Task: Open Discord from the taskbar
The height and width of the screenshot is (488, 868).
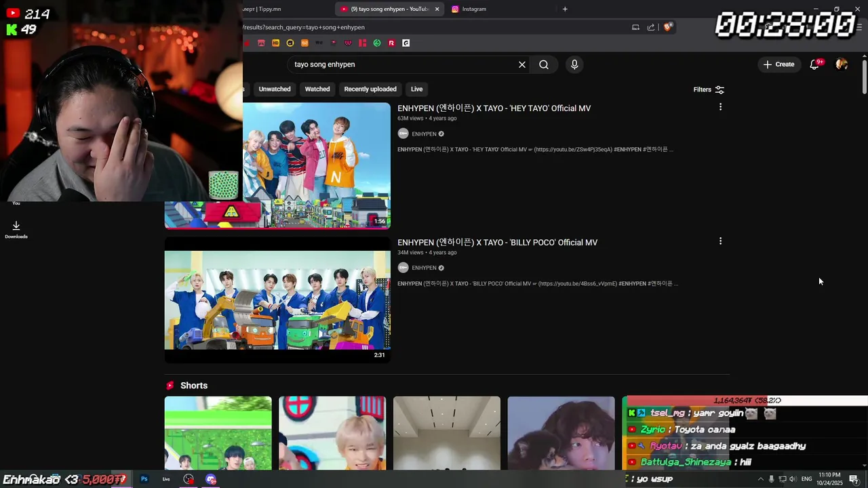Action: tap(211, 479)
